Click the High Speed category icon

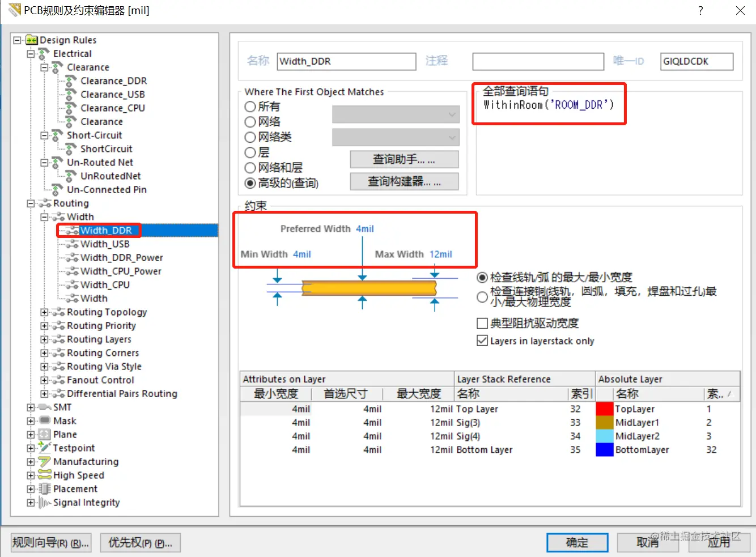(x=45, y=475)
